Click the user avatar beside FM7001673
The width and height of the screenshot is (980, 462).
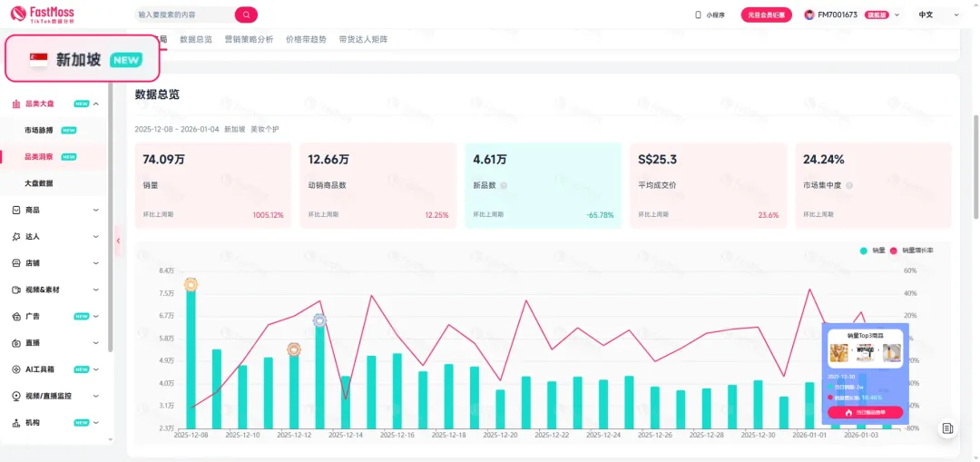click(x=809, y=15)
